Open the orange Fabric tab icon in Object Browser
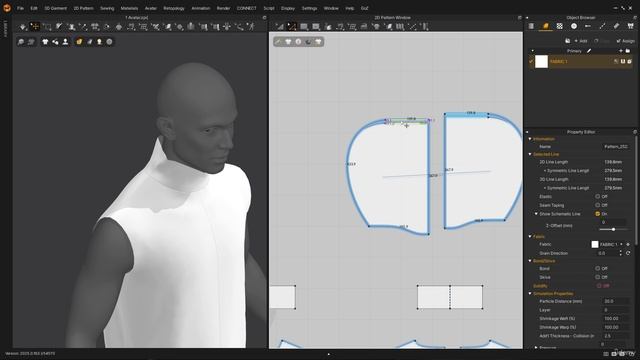The width and height of the screenshot is (640, 360). tap(546, 26)
